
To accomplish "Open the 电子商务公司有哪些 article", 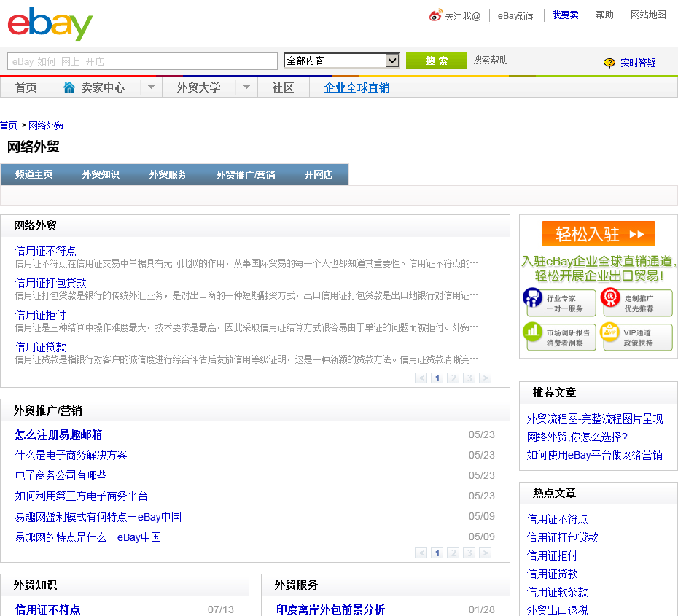I will tap(61, 475).
